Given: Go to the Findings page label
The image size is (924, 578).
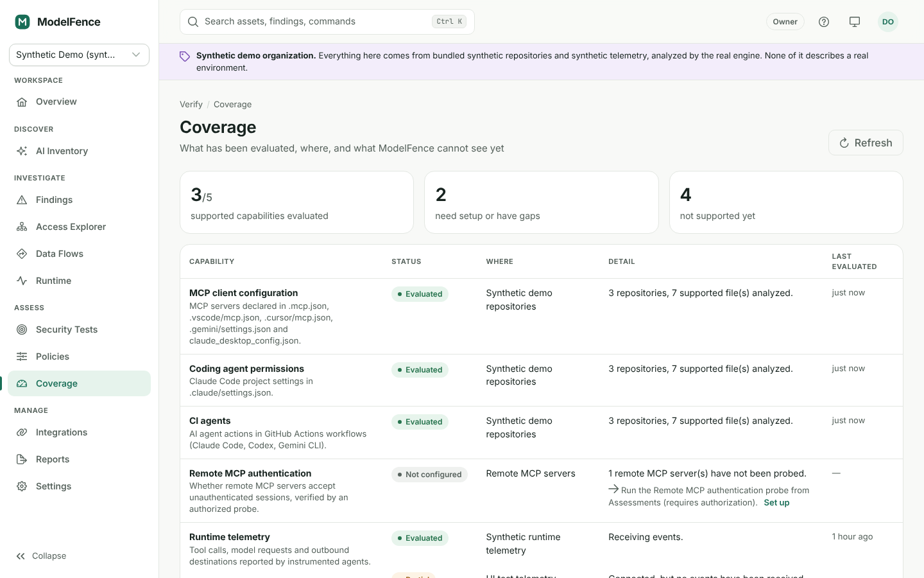Looking at the screenshot, I should pos(54,200).
